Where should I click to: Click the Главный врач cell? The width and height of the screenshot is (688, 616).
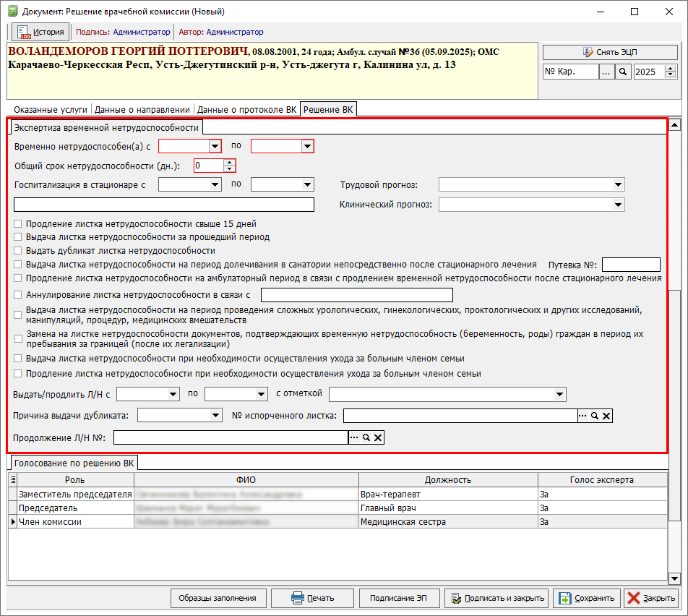(448, 508)
